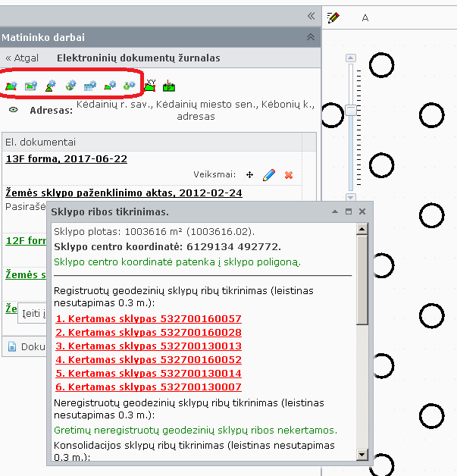Open kertamas sklypas 532700160028 link
Image resolution: width=457 pixels, height=476 pixels.
pos(149,333)
